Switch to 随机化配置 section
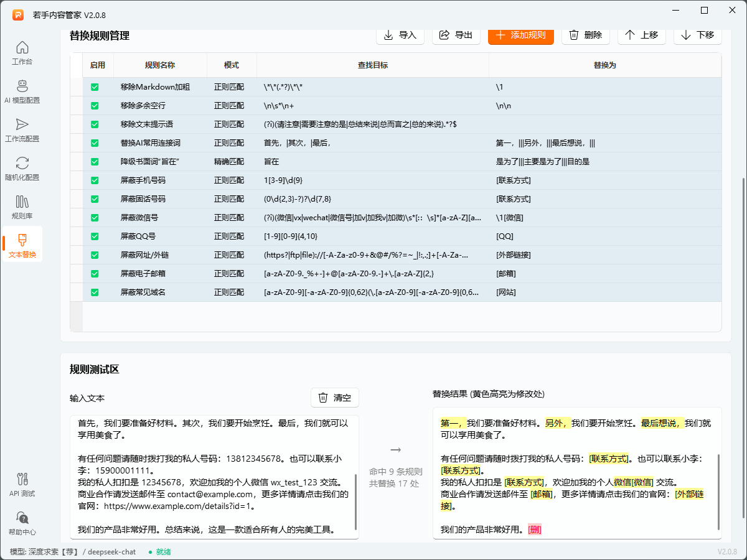 22,167
